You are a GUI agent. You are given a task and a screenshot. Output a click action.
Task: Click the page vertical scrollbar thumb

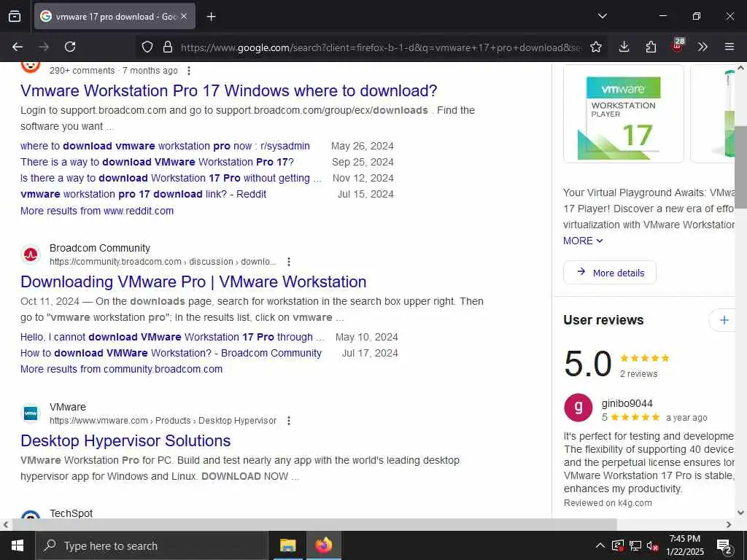[x=740, y=167]
